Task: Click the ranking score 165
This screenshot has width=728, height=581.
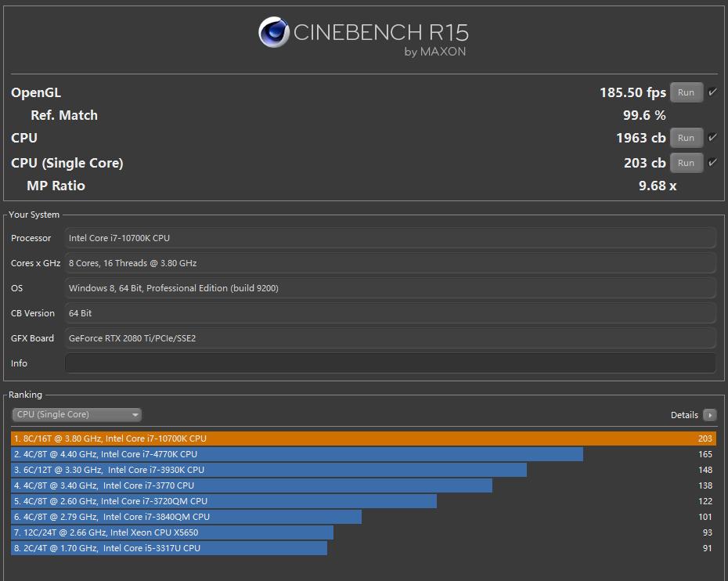Action: (705, 454)
